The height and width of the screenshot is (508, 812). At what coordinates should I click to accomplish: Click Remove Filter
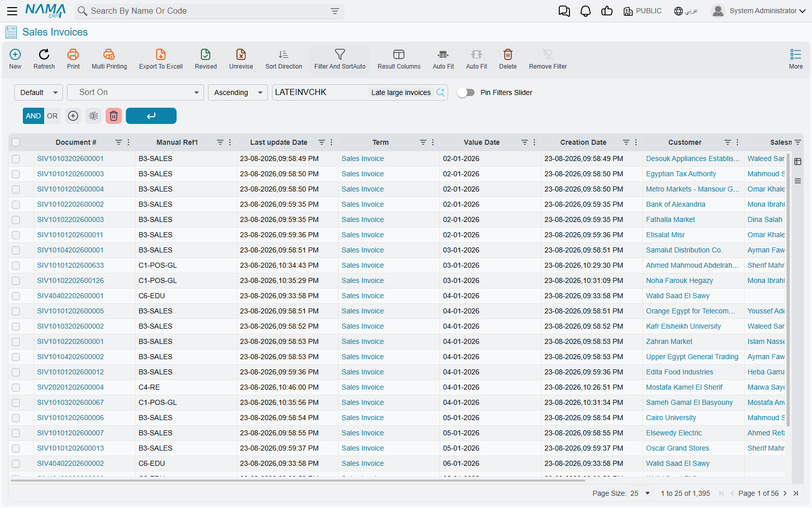548,59
